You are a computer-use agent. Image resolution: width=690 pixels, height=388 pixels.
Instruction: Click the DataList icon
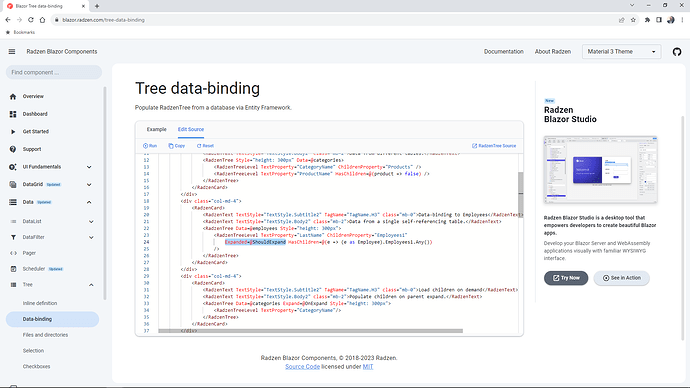[13, 221]
